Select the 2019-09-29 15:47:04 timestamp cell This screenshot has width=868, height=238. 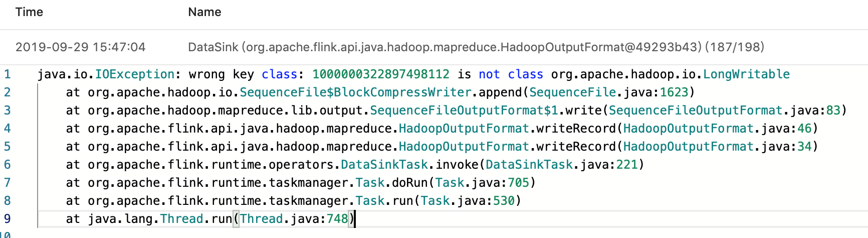click(x=80, y=47)
